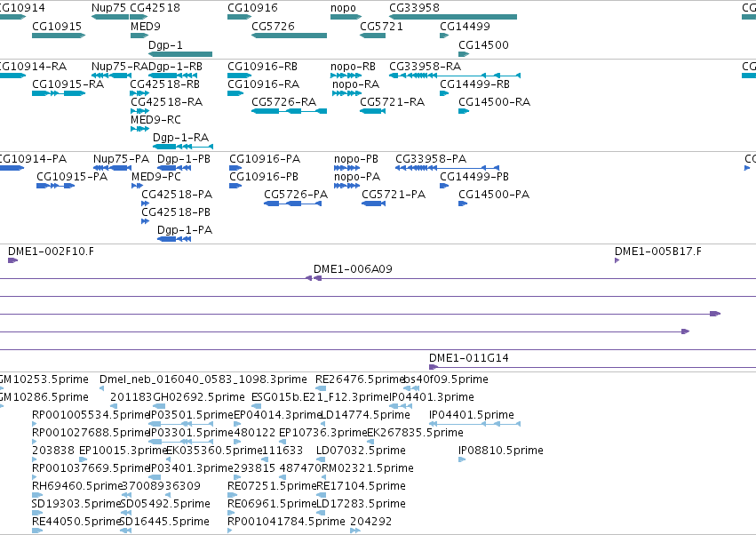Select the DME1-006A09 clone label
The height and width of the screenshot is (535, 756).
[353, 269]
